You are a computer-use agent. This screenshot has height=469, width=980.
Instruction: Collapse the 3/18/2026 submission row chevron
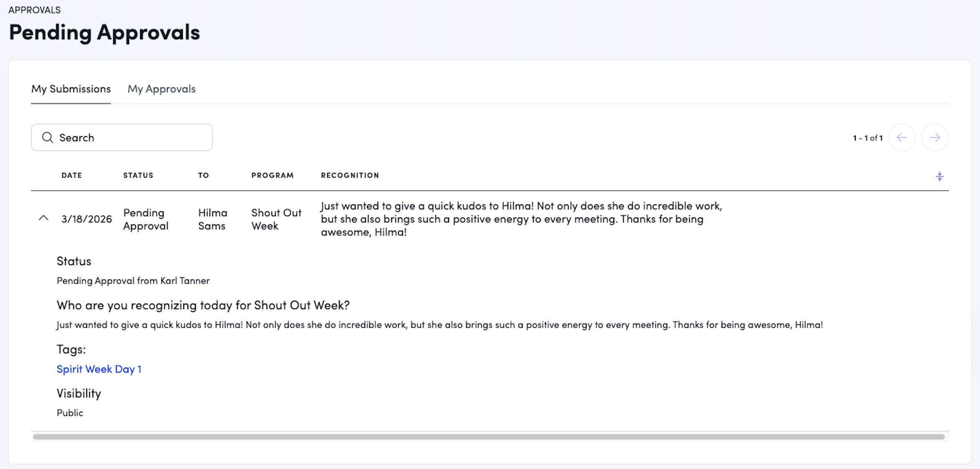pos(44,218)
